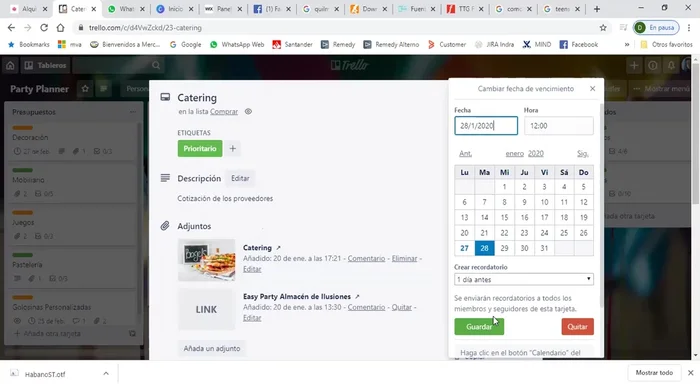This screenshot has width=700, height=386.
Task: Open the JIRA Indra bookmark
Action: tap(494, 45)
